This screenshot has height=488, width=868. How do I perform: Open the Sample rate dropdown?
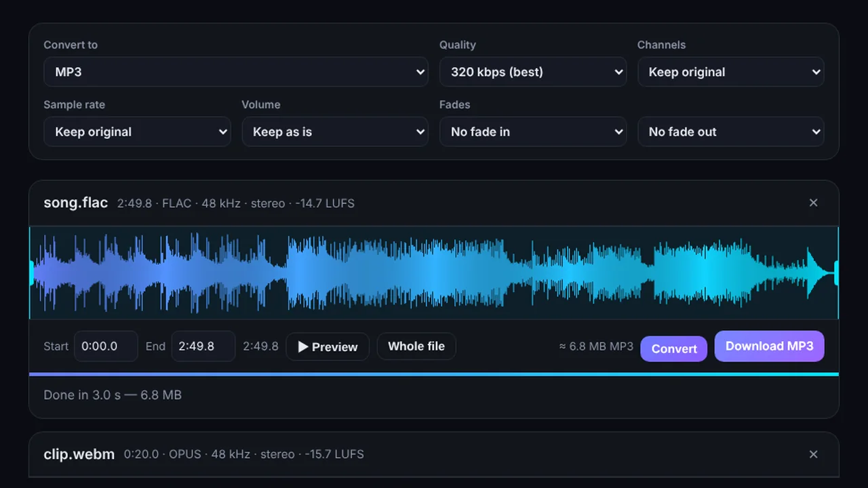[x=137, y=131]
